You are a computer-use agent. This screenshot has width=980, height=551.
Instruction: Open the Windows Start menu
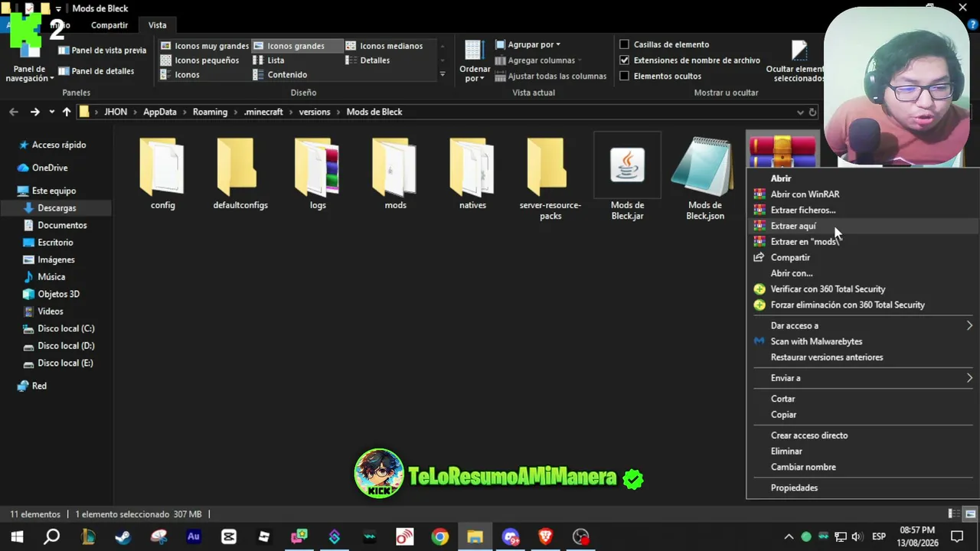click(x=17, y=536)
